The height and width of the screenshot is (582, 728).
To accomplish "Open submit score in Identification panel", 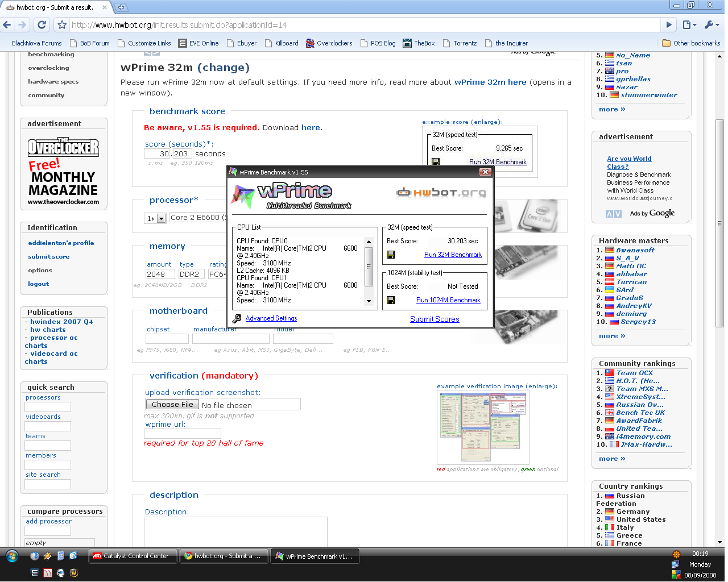I will [x=49, y=257].
